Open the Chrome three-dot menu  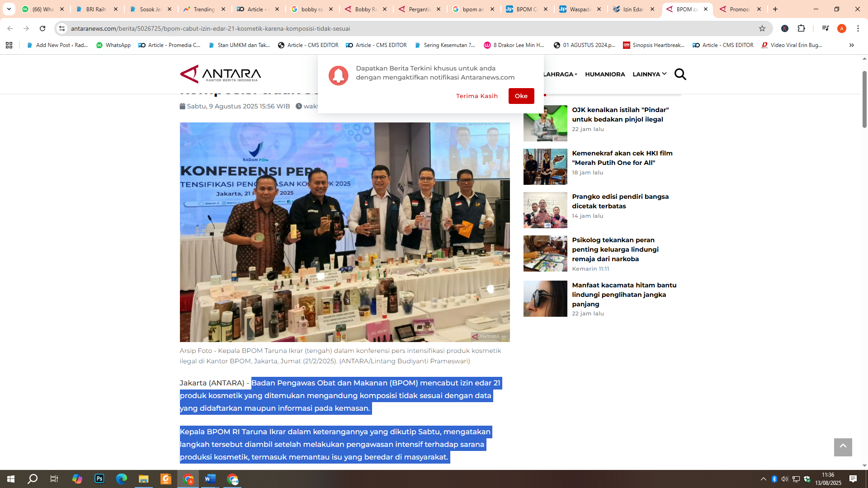tap(858, 28)
